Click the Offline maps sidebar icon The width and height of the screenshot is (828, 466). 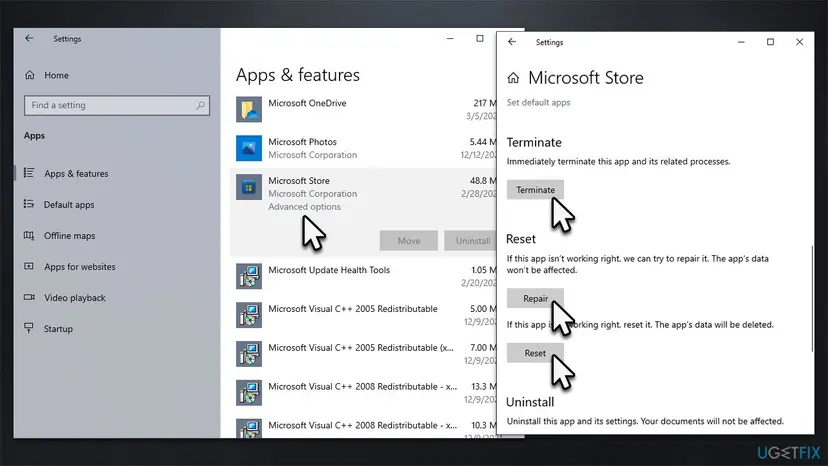[29, 235]
